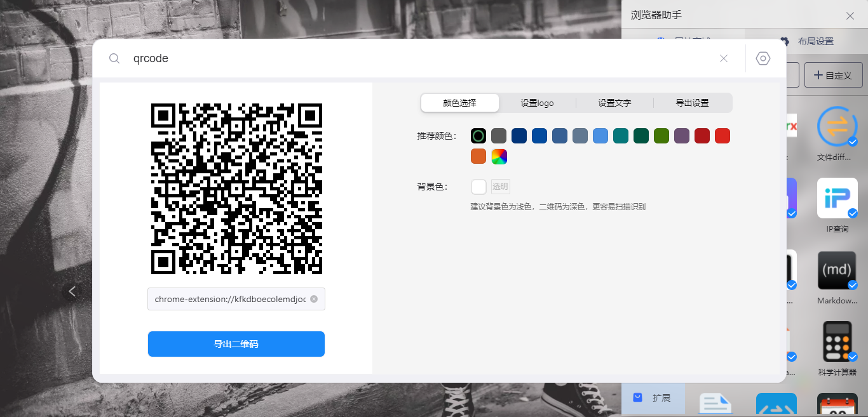
Task: Click the generated QR code preview
Action: coord(236,187)
